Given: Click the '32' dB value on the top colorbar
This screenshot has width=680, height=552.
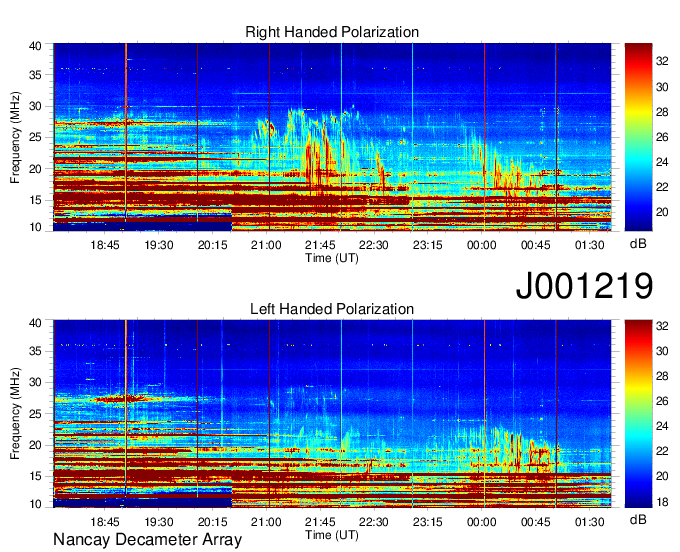Looking at the screenshot, I should 662,62.
